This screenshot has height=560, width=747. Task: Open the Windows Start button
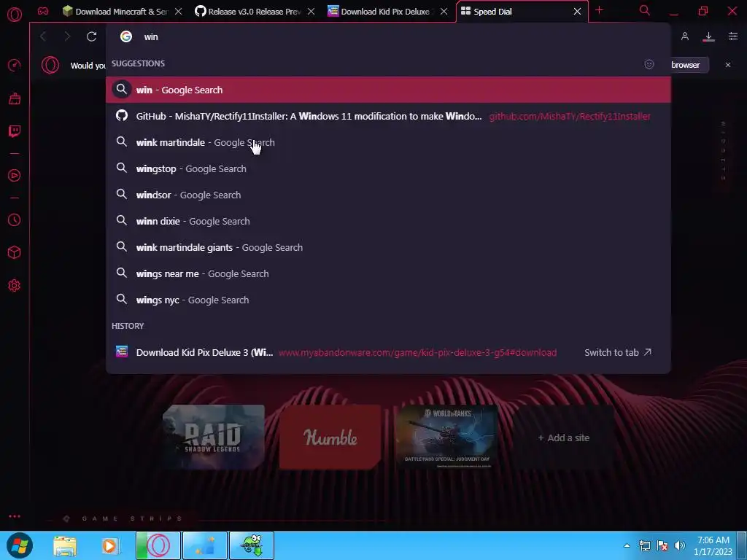click(x=20, y=545)
